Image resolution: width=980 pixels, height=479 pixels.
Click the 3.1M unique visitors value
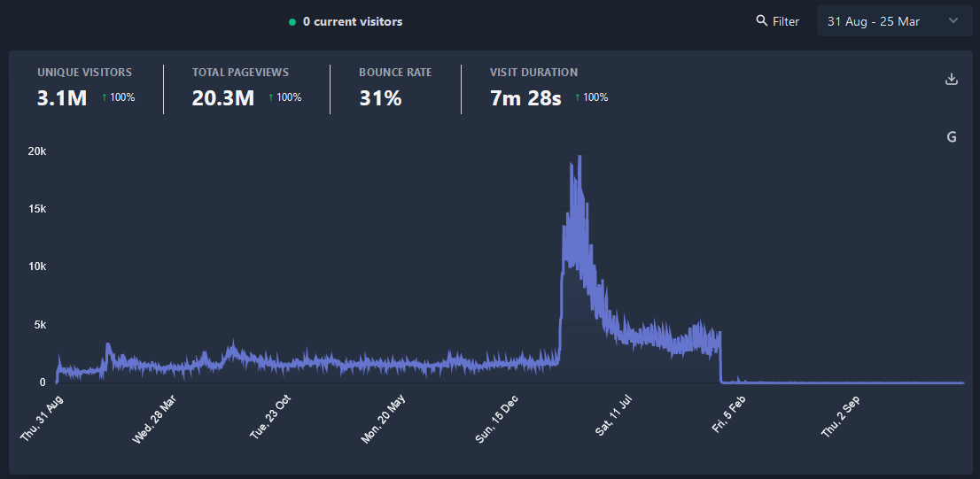tap(63, 98)
